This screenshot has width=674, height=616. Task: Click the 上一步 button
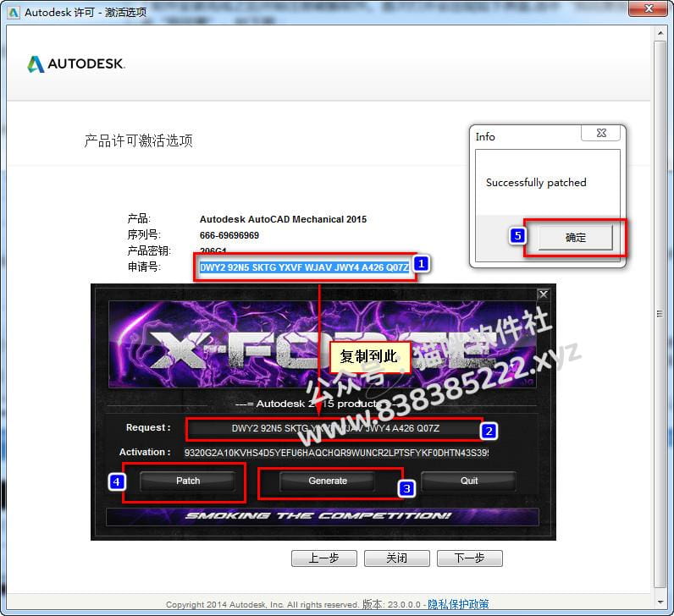tap(324, 558)
